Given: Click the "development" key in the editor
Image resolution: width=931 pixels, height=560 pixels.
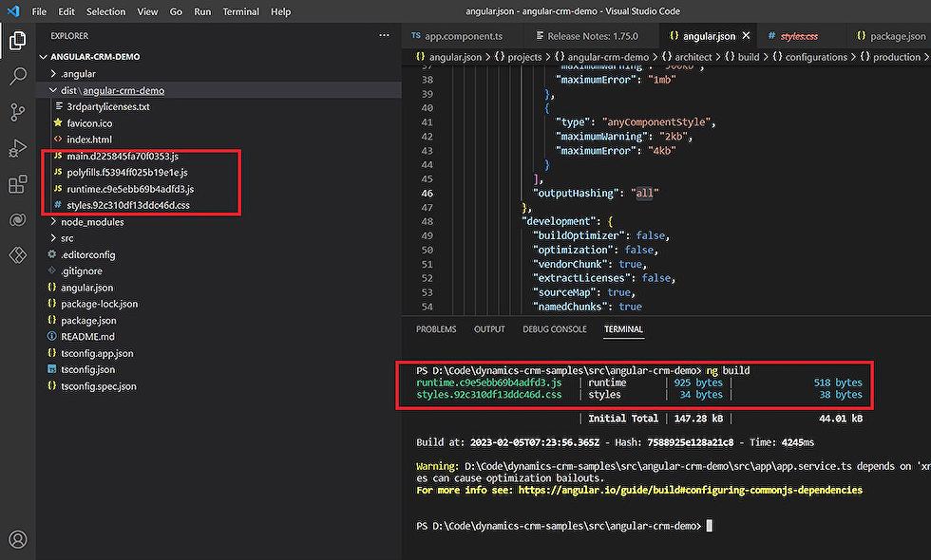Looking at the screenshot, I should pos(559,221).
